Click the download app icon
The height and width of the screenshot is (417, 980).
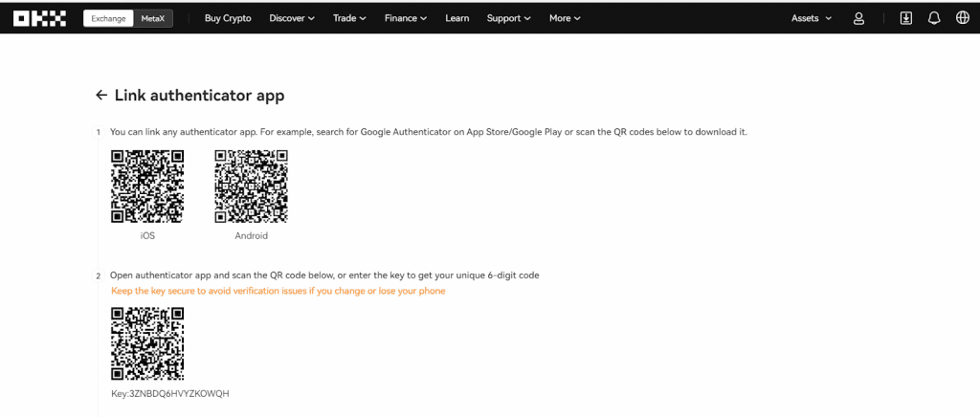coord(905,19)
